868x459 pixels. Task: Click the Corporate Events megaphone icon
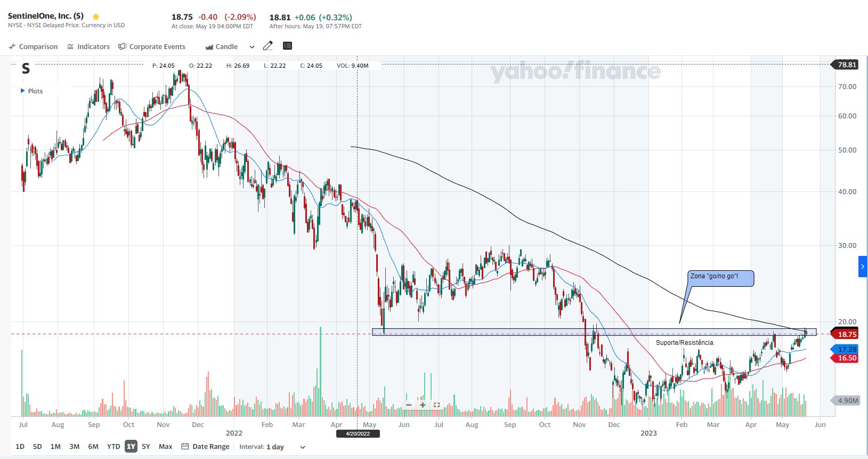tap(122, 46)
